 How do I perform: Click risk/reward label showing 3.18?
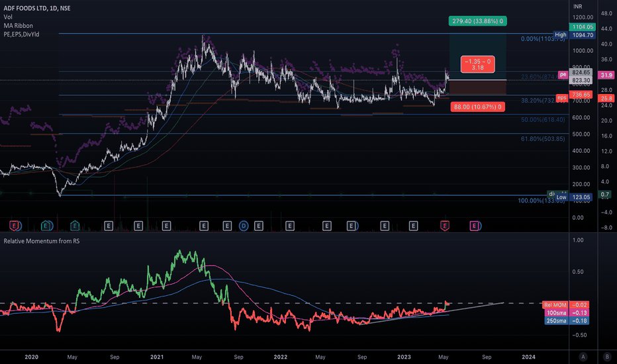pos(477,64)
